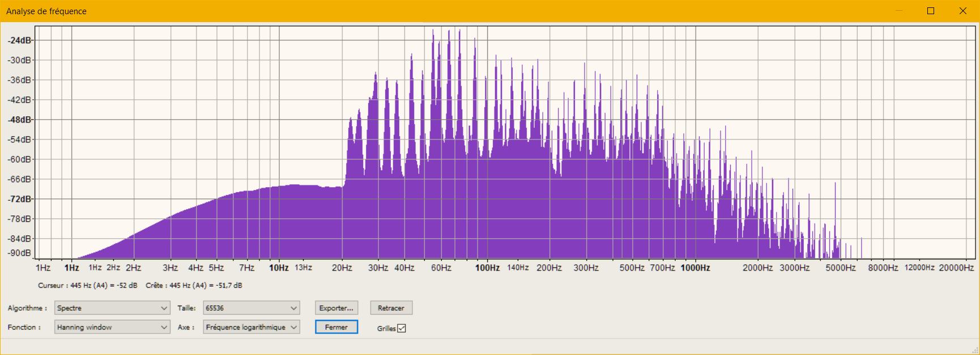Click the Retracer button
The width and height of the screenshot is (980, 355).
[391, 308]
